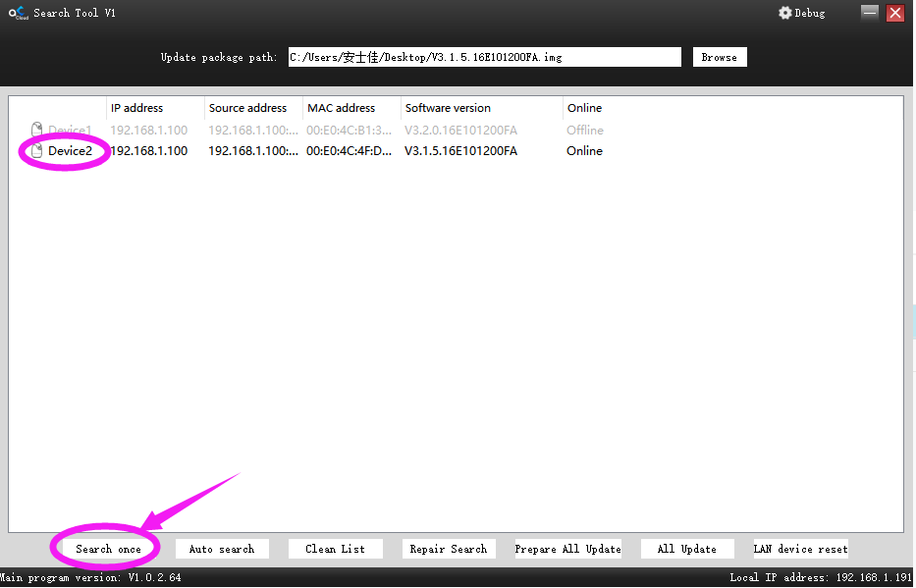This screenshot has height=588, width=916.
Task: Click Device2's Online status
Action: click(x=585, y=151)
